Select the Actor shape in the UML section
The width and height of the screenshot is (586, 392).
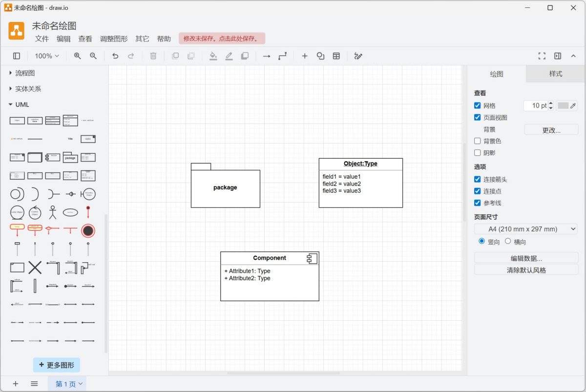pos(52,212)
